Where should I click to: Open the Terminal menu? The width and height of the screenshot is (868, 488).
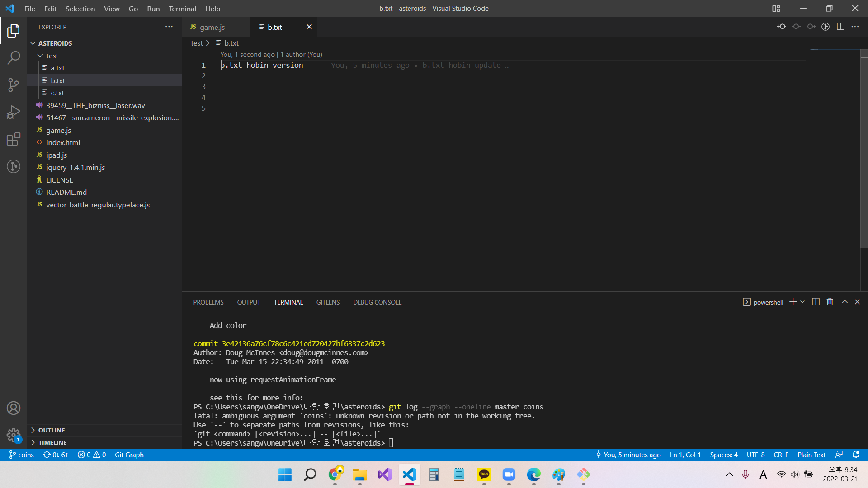tap(182, 9)
